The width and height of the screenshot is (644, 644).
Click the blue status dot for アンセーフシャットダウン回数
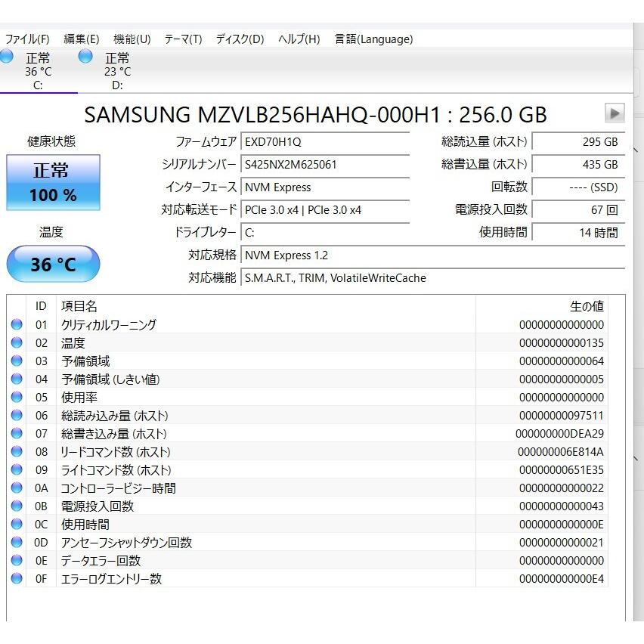click(17, 542)
